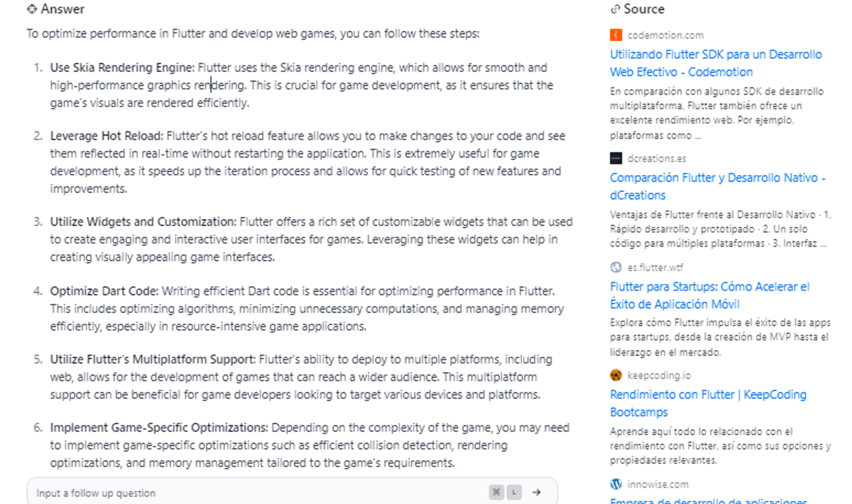The image size is (852, 504).
Task: Click the codemotion.com favicon
Action: point(616,35)
